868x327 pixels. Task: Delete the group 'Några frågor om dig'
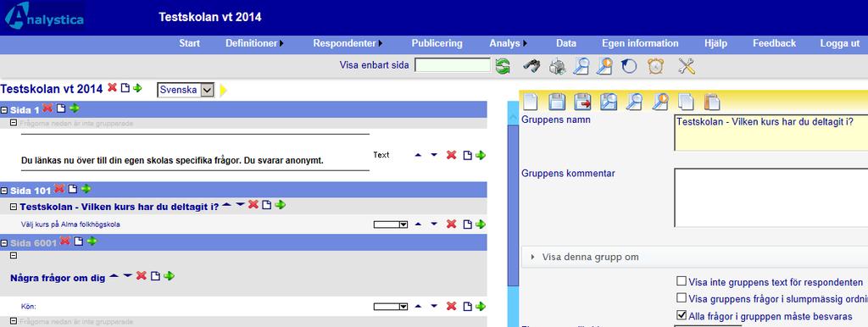point(142,275)
